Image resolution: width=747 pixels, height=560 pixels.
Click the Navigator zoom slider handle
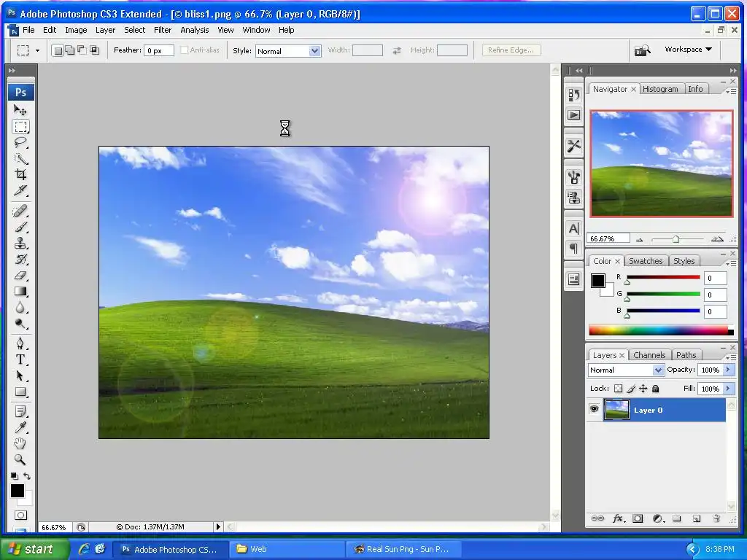pyautogui.click(x=676, y=239)
